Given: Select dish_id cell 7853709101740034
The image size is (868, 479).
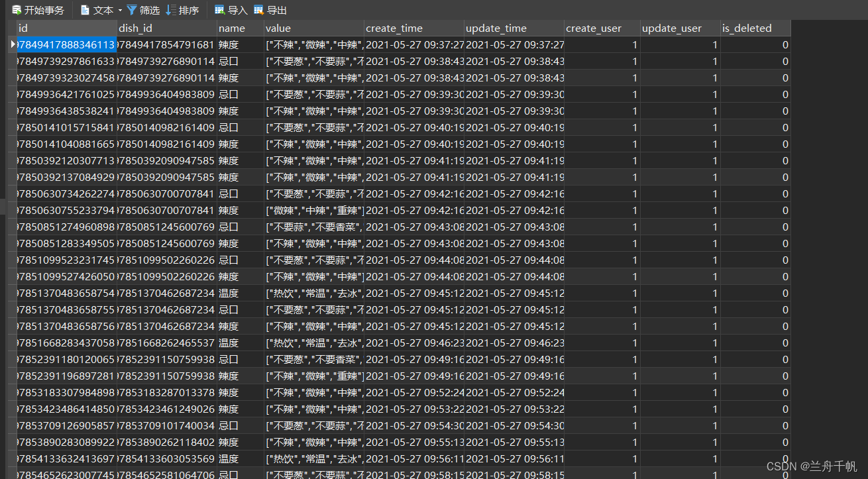Looking at the screenshot, I should click(x=167, y=425).
